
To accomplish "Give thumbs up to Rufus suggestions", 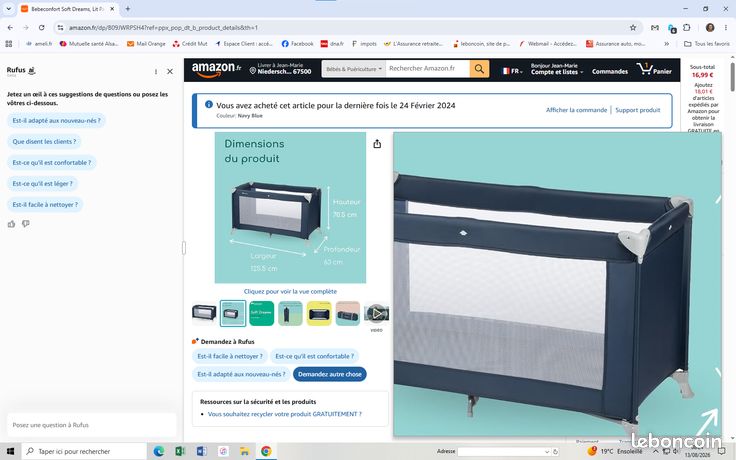I will point(11,224).
